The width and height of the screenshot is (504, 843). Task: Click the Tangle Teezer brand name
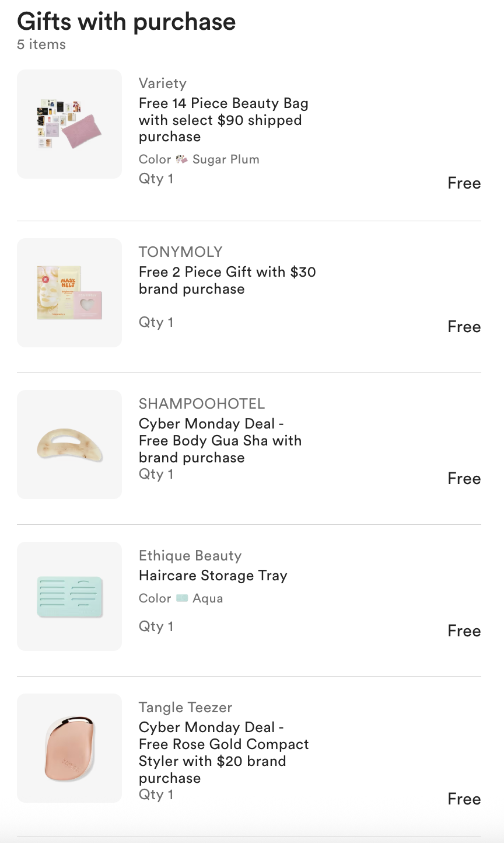(x=185, y=708)
